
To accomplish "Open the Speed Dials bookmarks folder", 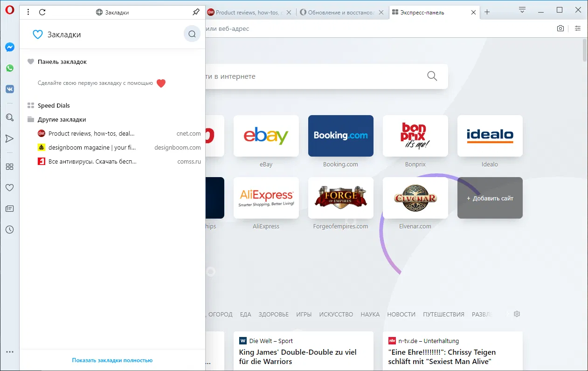I will 54,105.
